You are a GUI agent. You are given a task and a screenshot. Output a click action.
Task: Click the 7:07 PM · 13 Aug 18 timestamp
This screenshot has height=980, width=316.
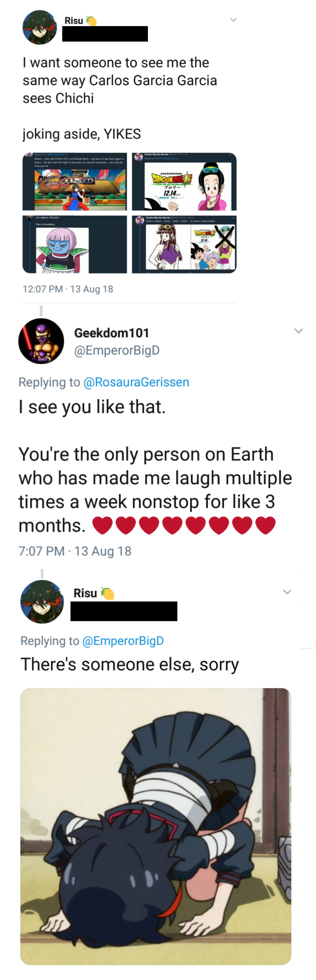75,551
